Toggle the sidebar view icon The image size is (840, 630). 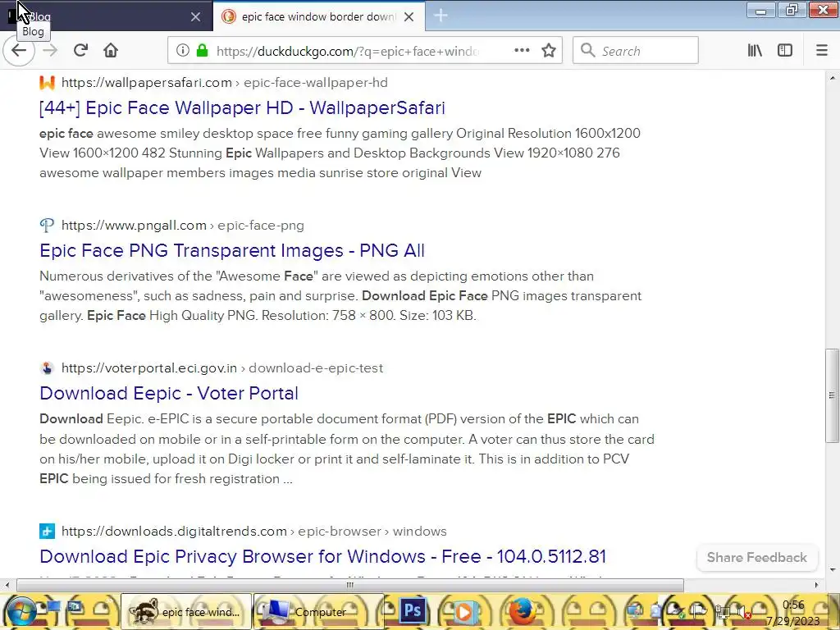pyautogui.click(x=785, y=50)
